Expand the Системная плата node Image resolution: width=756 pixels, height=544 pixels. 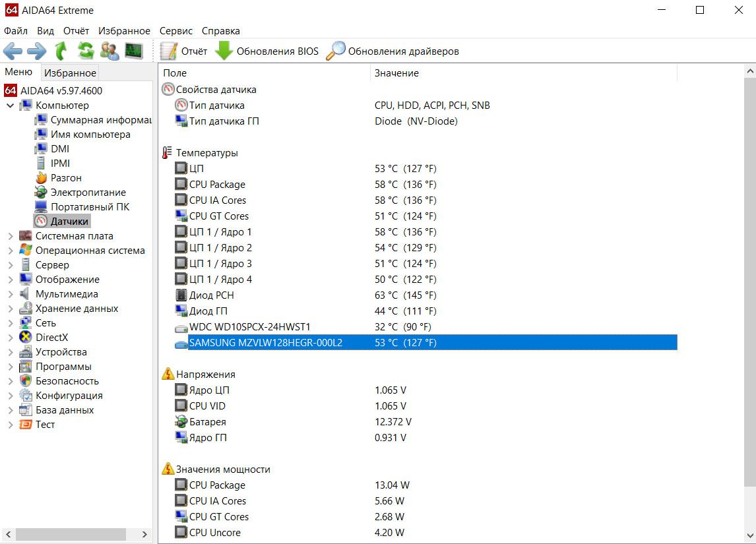pyautogui.click(x=10, y=236)
